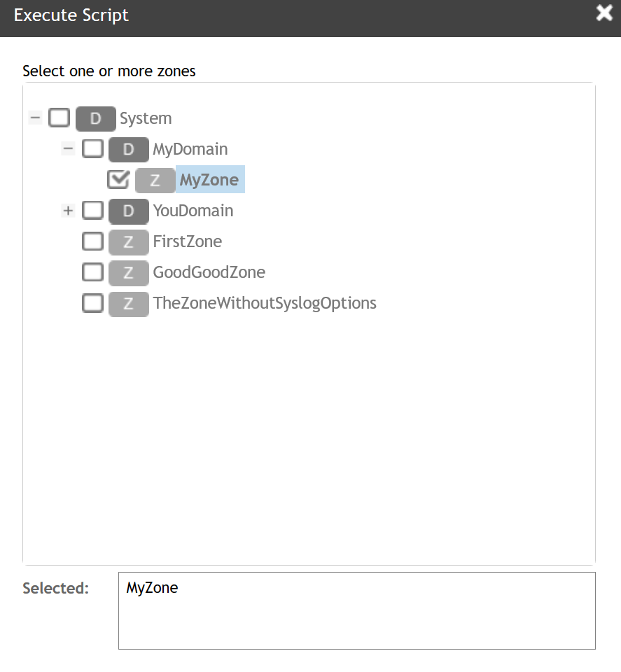
Task: Click the TheZoneWithoutSyslogOptions label
Action: [265, 303]
